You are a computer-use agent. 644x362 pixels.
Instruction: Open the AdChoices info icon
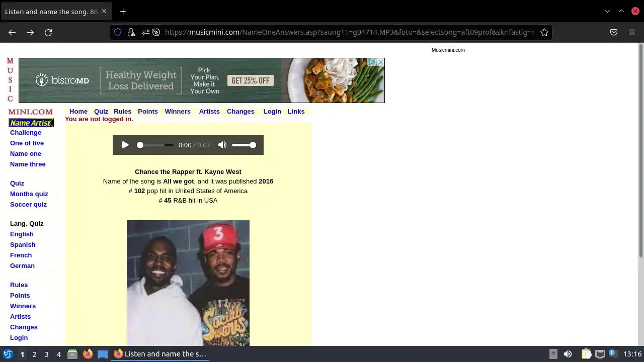[372, 62]
